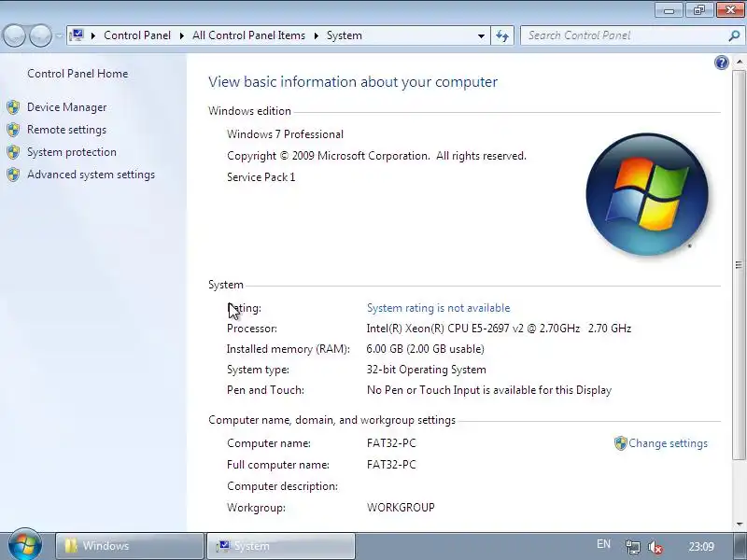Close the System window
Viewport: 747px width, 560px height.
730,10
